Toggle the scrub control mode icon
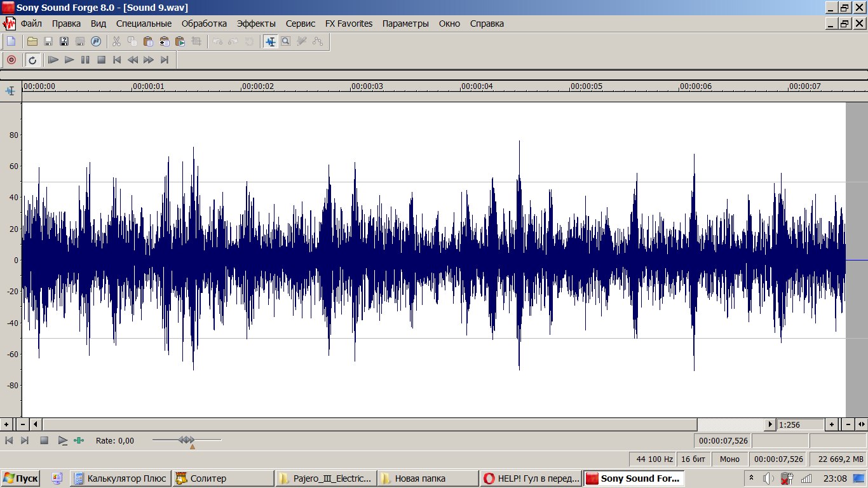Viewport: 868px width, 488px height. pyautogui.click(x=79, y=440)
